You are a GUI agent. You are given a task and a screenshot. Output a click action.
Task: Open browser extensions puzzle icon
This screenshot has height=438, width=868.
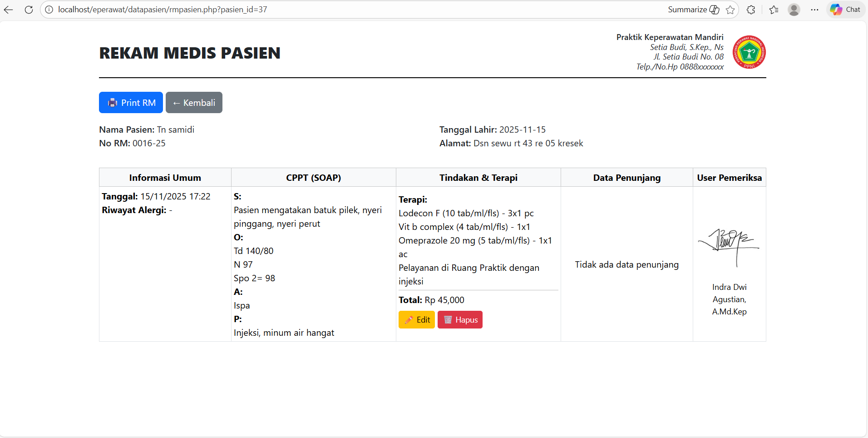pyautogui.click(x=751, y=10)
